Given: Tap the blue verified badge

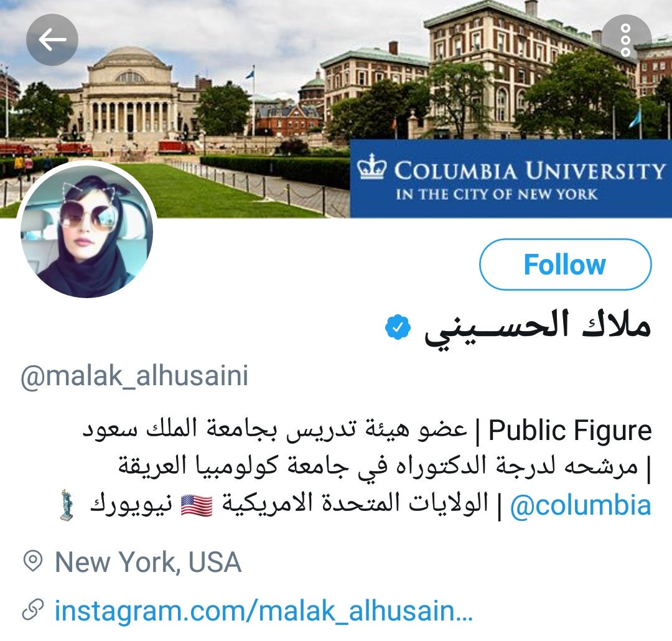Looking at the screenshot, I should coord(398,327).
